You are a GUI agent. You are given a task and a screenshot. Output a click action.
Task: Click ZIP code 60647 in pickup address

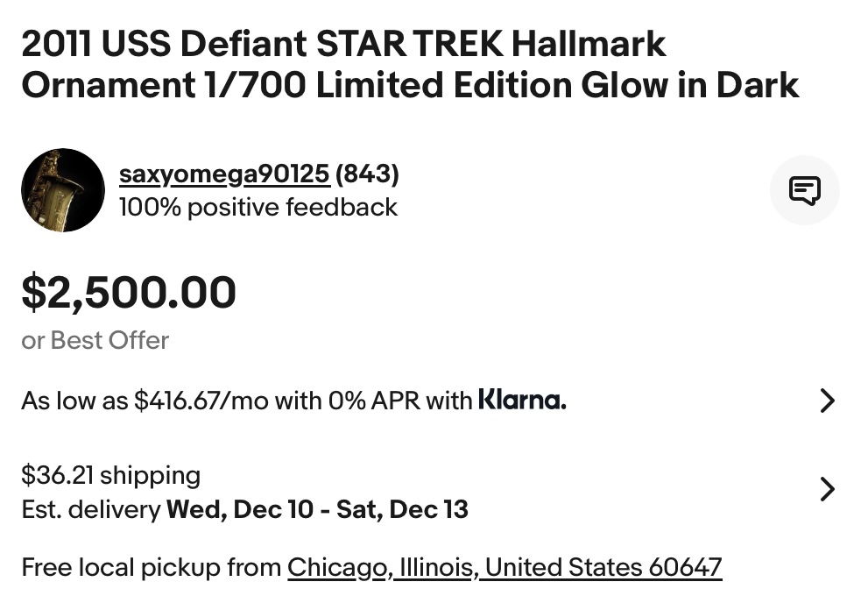point(685,567)
